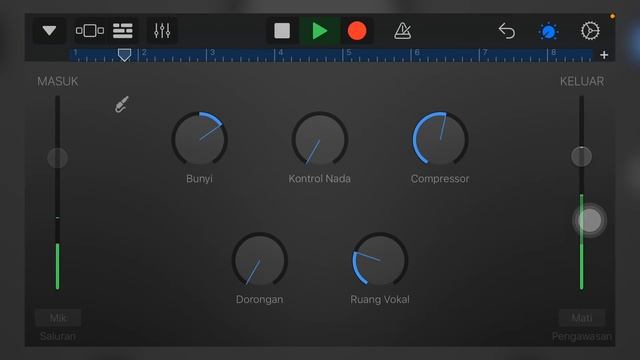Screen dimensions: 640x360
Task: Stop playback with the square button
Action: point(282,31)
